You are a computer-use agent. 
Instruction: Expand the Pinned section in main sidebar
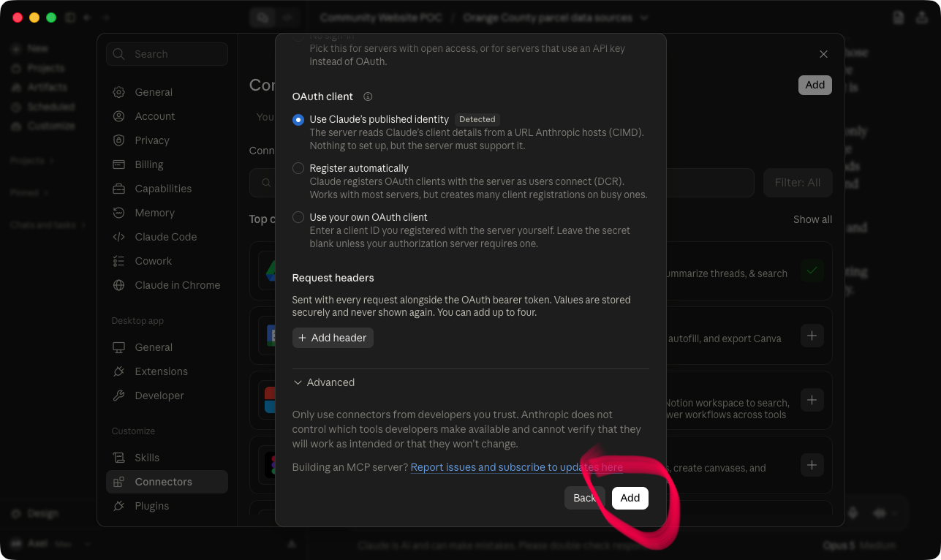(29, 193)
